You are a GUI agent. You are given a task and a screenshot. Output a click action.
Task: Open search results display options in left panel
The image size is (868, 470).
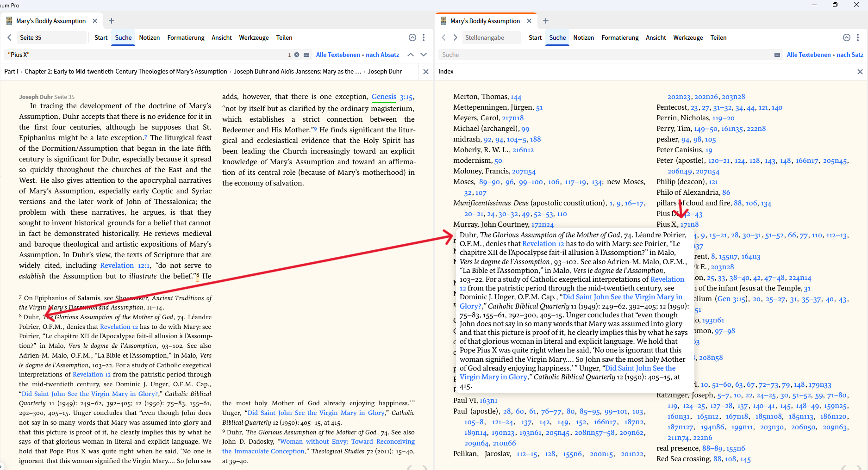tap(307, 55)
